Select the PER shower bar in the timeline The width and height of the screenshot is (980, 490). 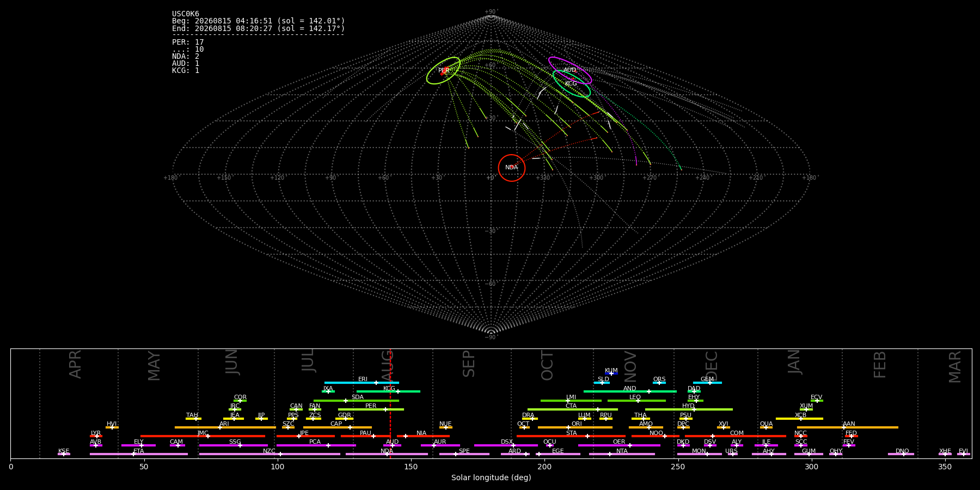pos(371,409)
